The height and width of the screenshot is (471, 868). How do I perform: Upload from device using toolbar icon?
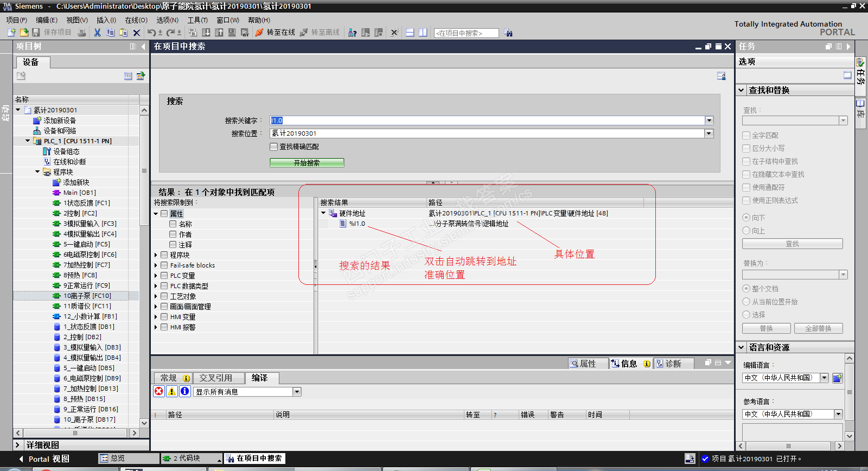click(219, 33)
